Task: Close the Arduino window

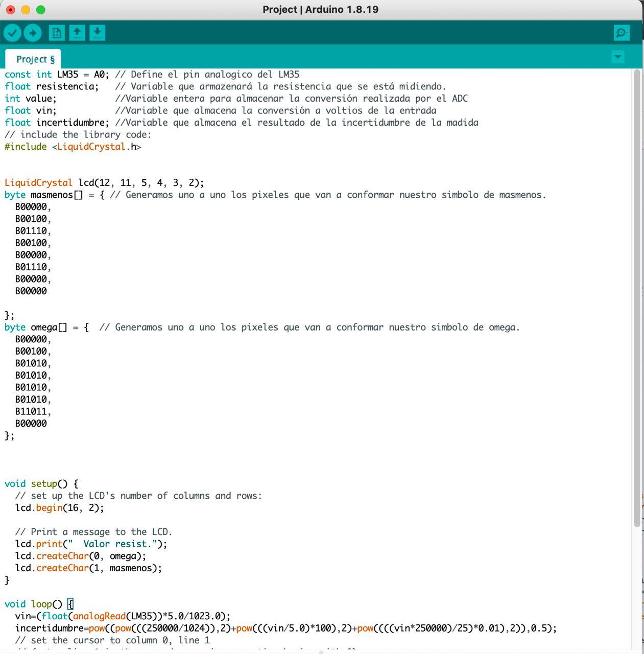Action: (x=10, y=10)
